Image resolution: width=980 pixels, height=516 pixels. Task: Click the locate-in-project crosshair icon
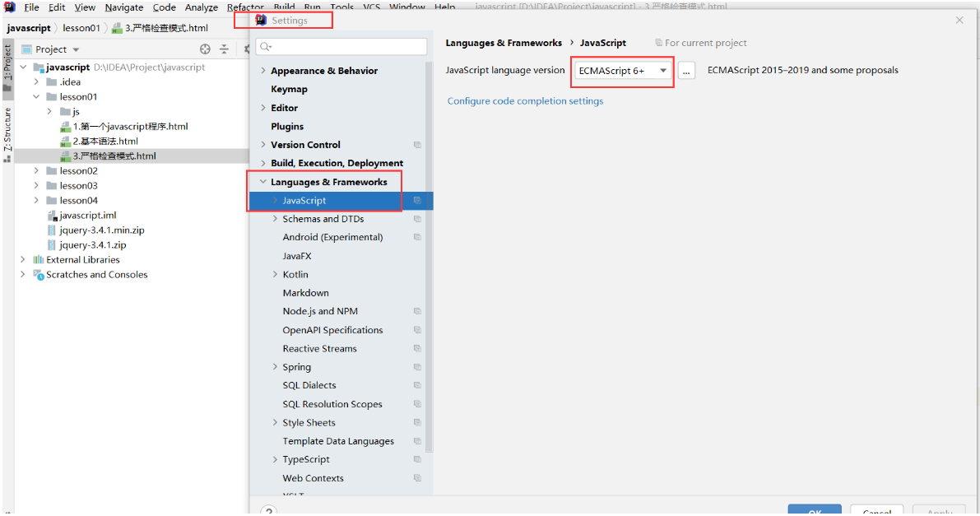205,49
